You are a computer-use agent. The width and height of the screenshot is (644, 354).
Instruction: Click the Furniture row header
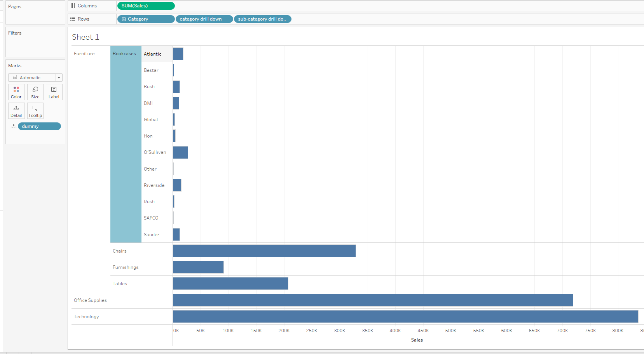coord(84,54)
